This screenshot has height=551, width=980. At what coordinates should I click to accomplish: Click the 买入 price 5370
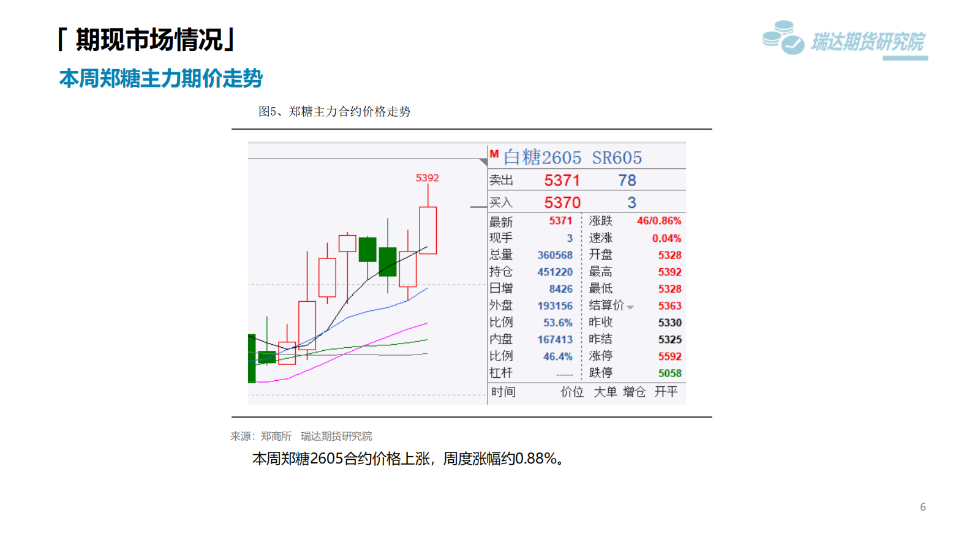pyautogui.click(x=562, y=203)
